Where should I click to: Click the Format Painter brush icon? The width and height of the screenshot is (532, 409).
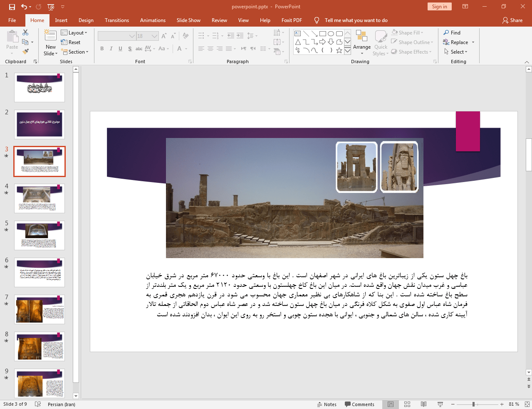coord(25,52)
